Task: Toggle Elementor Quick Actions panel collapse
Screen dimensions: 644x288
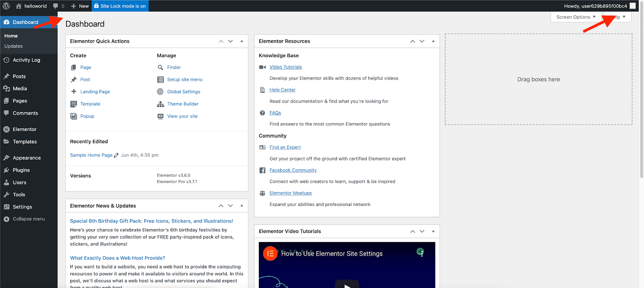Action: 242,41
